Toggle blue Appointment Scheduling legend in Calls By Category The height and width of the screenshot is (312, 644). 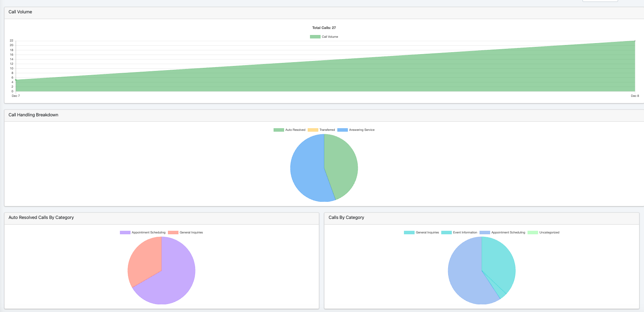(502, 232)
